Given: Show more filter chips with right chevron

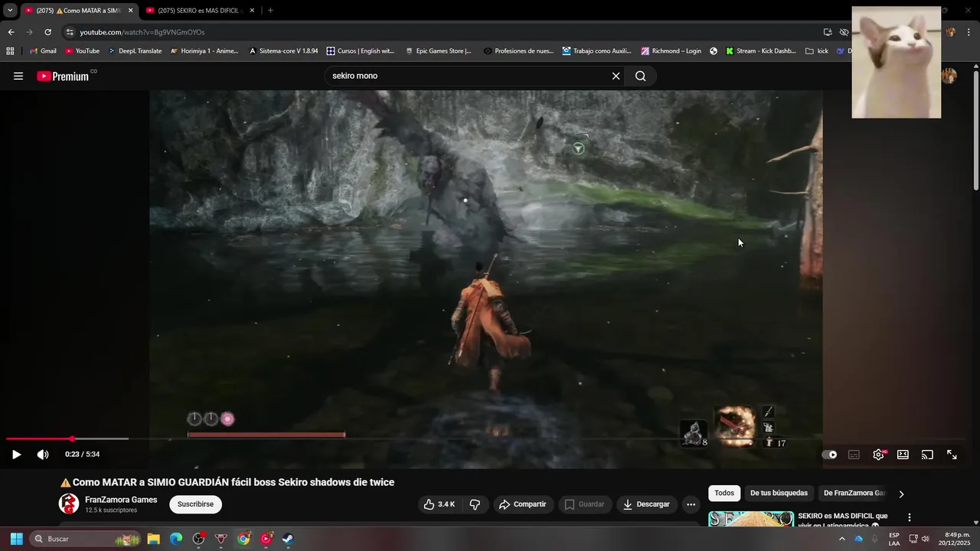Looking at the screenshot, I should point(901,494).
